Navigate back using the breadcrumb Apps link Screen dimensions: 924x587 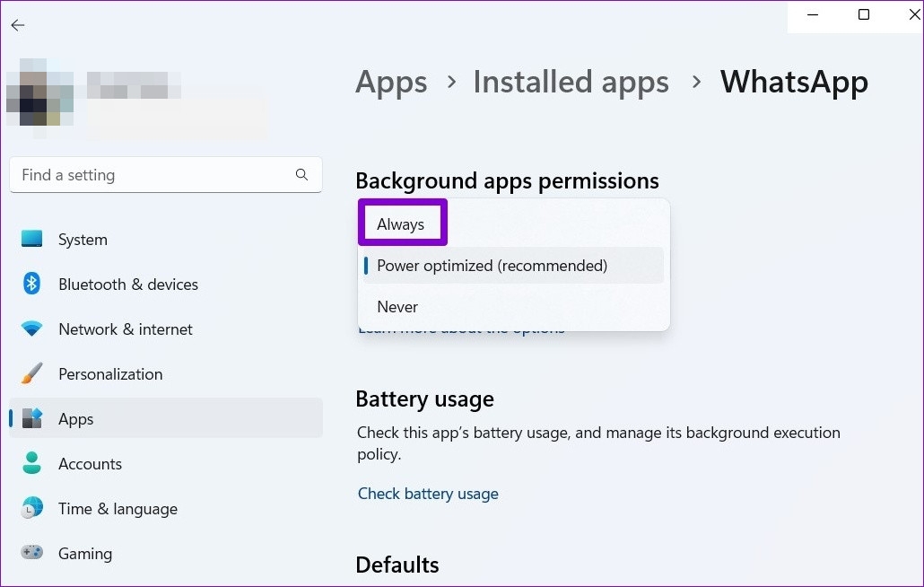pos(391,82)
